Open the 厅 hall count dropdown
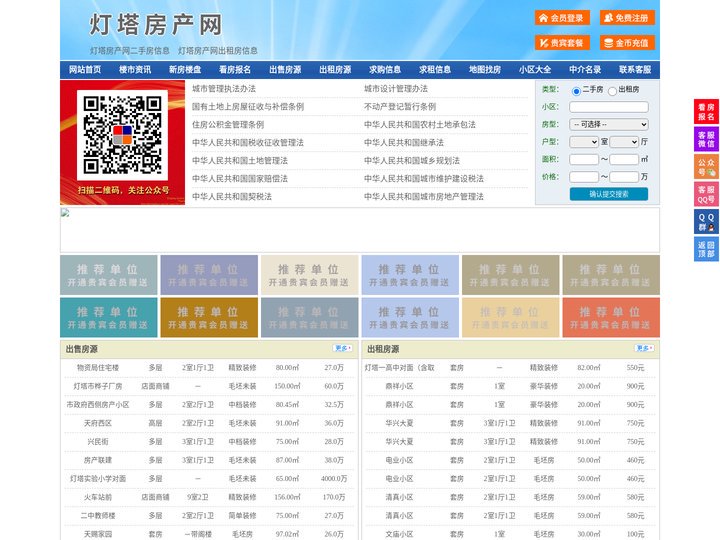 click(x=624, y=142)
